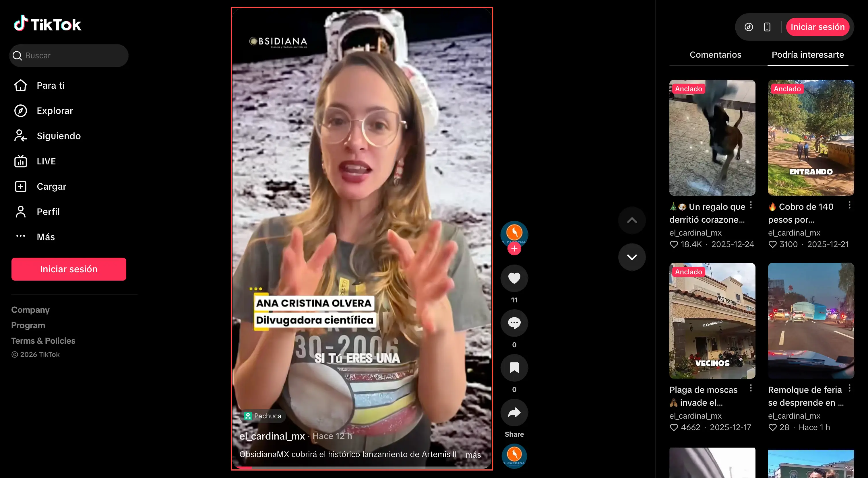
Task: Switch to the Comentarios tab
Action: [715, 54]
